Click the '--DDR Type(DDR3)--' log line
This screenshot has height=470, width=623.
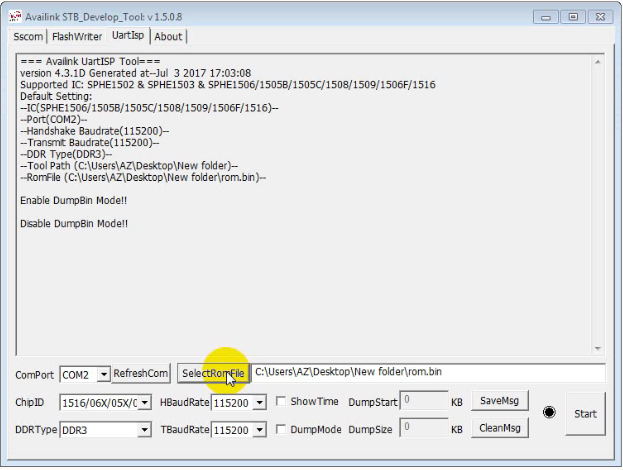(x=66, y=154)
